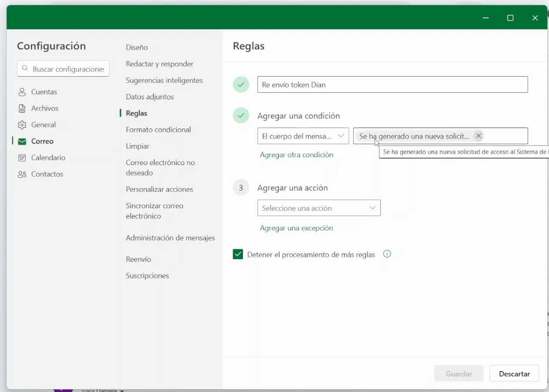Image resolution: width=549 pixels, height=392 pixels.
Task: Open Personalizar acciones section
Action: (159, 189)
